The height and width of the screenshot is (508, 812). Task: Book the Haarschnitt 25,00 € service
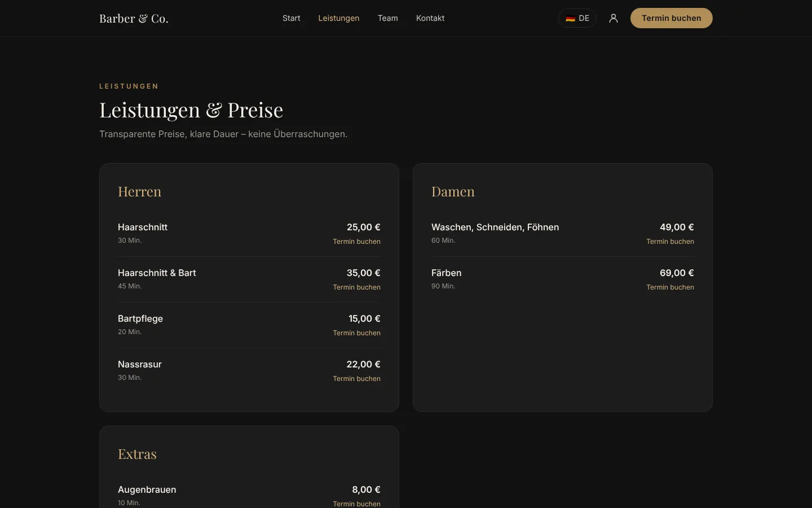(x=356, y=242)
